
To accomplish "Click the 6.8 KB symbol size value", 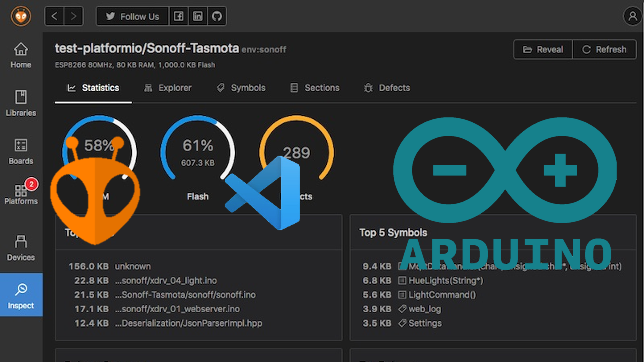I will click(377, 281).
